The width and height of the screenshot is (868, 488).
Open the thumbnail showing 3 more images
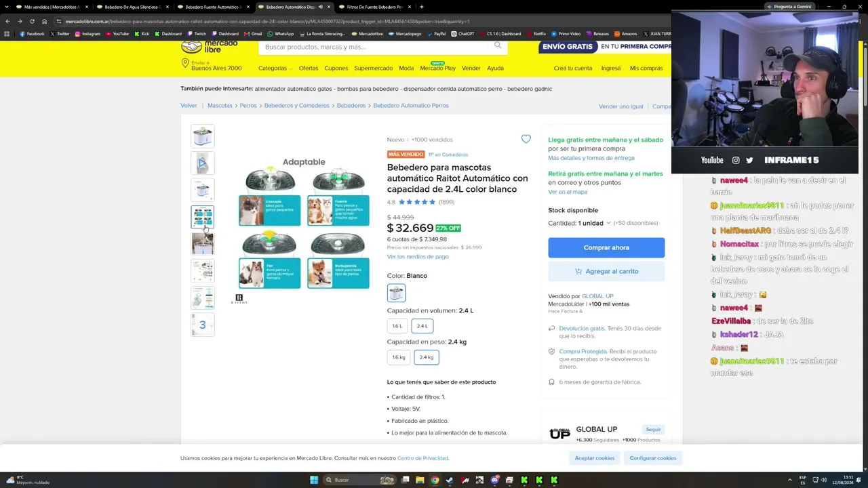(202, 325)
